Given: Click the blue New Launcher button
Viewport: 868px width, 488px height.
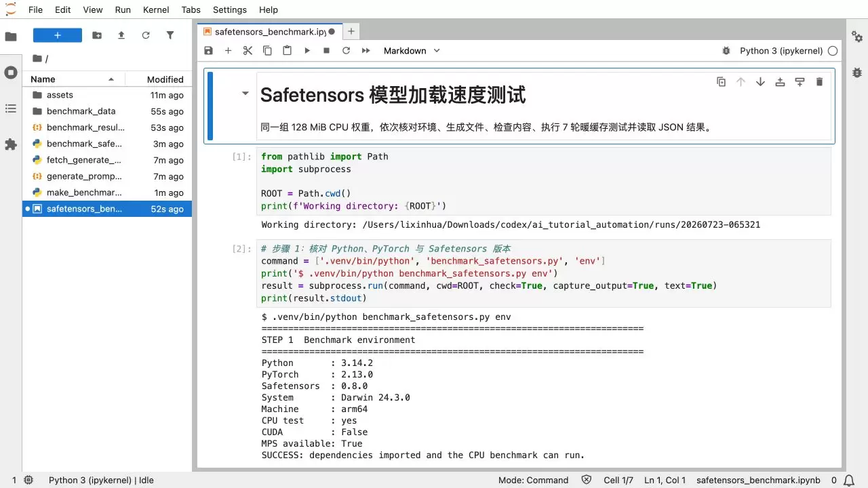Looking at the screenshot, I should click(58, 35).
